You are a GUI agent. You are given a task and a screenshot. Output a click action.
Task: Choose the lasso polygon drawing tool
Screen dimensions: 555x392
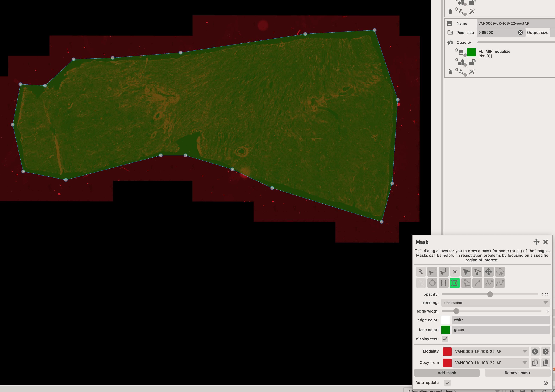(466, 283)
